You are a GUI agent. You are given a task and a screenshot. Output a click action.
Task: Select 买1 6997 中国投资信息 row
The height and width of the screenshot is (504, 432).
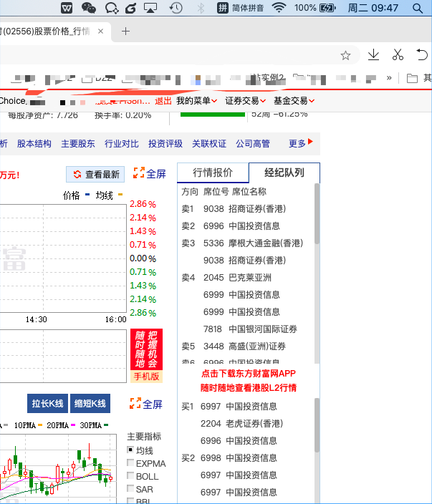[x=246, y=407]
